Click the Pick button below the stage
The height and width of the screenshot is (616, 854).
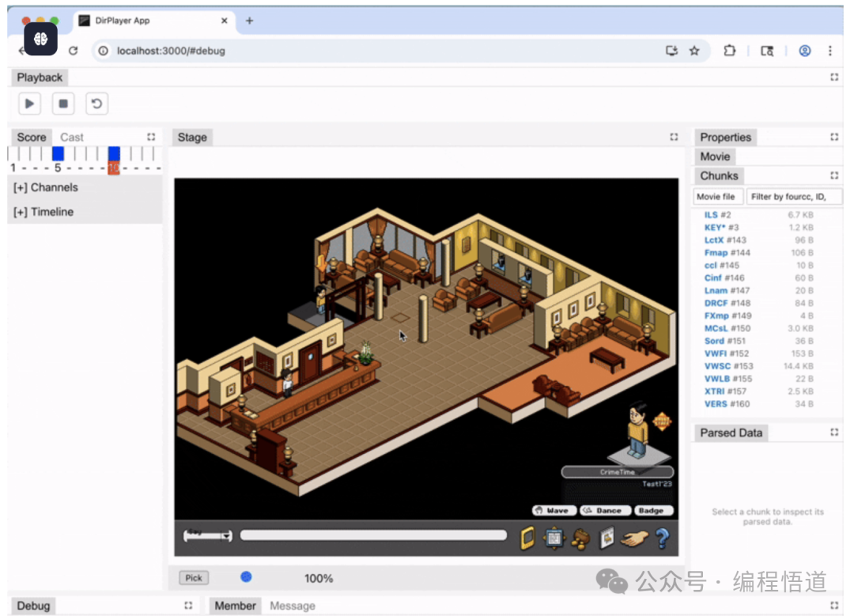pyautogui.click(x=194, y=578)
